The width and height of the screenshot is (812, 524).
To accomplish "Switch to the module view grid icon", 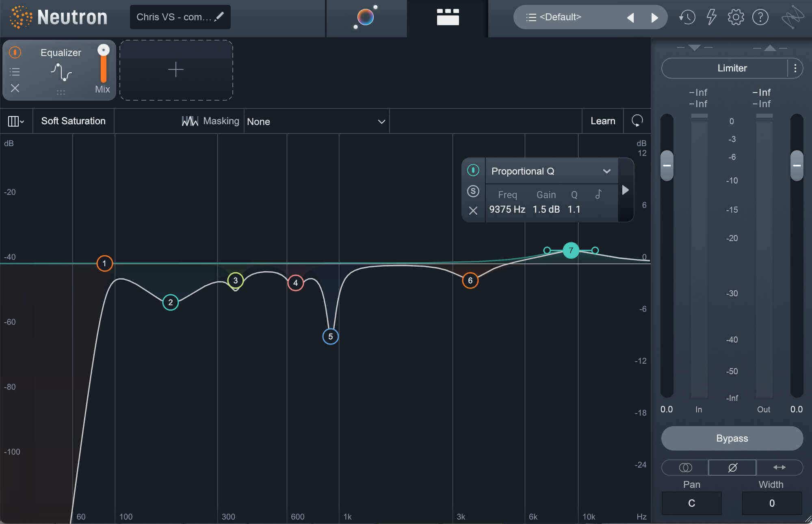I will 448,17.
